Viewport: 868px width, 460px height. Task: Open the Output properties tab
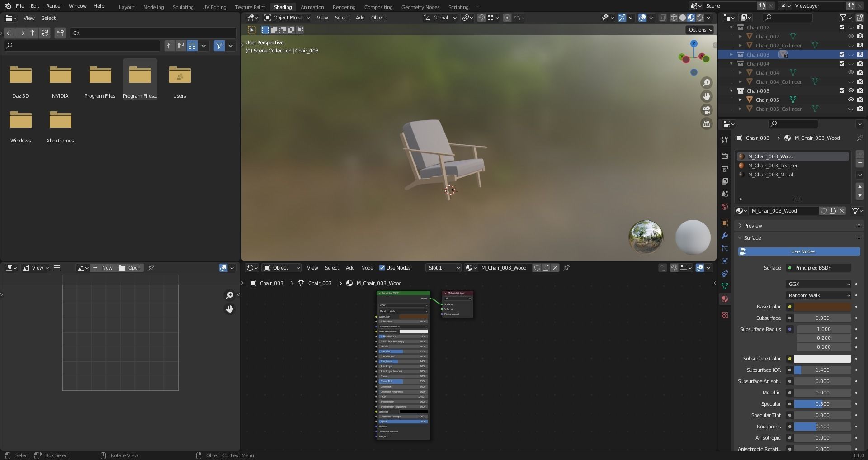725,168
